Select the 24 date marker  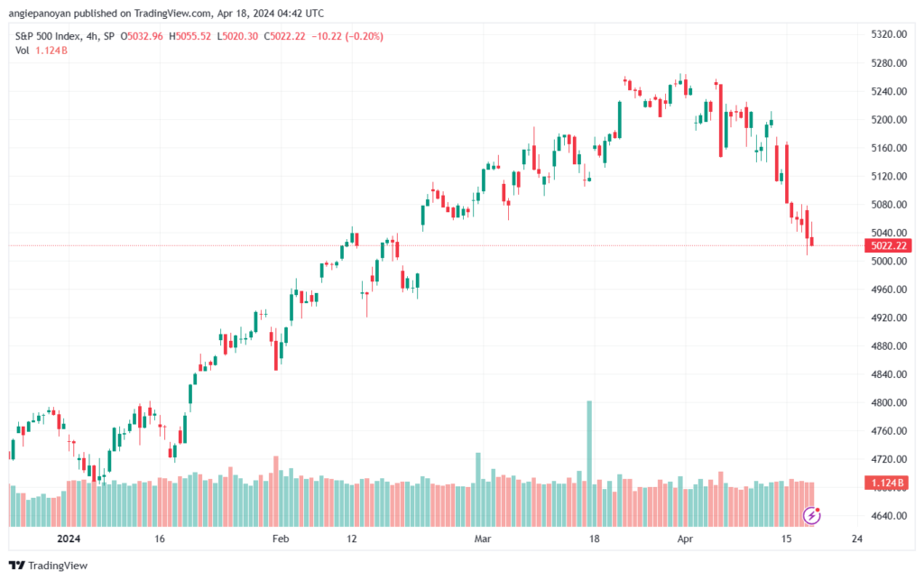click(x=857, y=539)
